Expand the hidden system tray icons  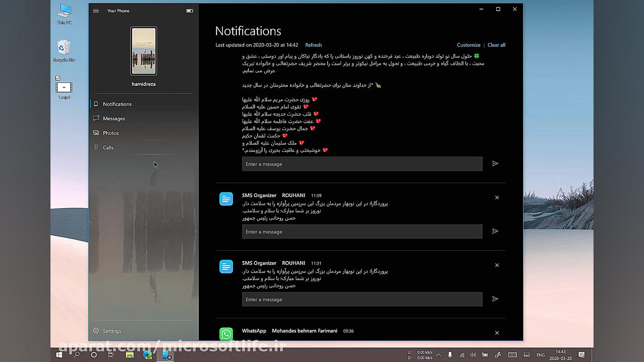pyautogui.click(x=438, y=355)
